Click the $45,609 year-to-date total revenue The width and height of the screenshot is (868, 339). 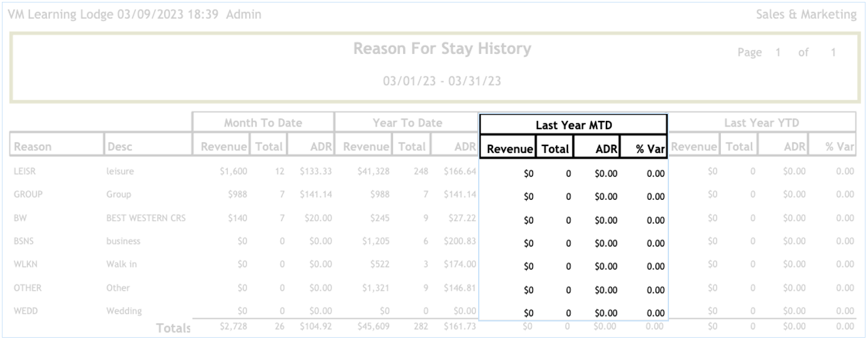[374, 326]
